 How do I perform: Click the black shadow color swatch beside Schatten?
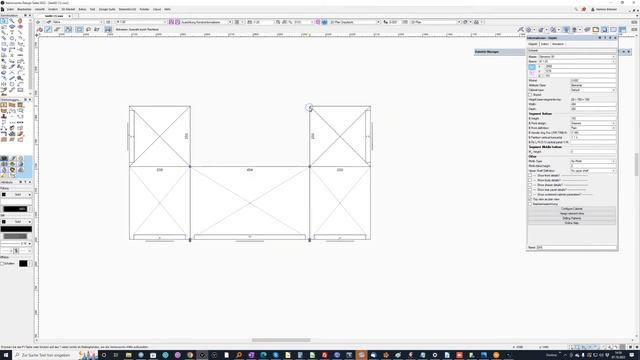click(x=23, y=264)
